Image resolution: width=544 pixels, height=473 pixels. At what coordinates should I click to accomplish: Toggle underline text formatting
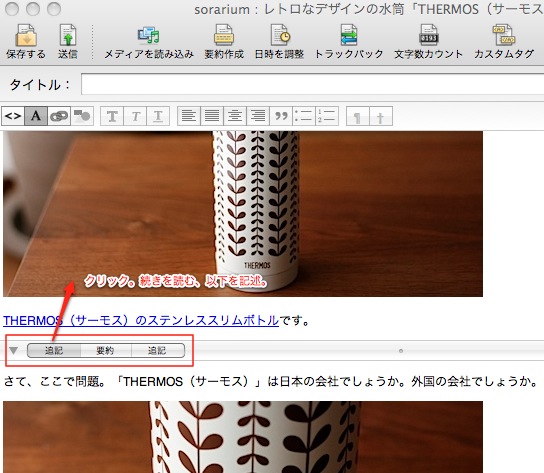coord(158,116)
